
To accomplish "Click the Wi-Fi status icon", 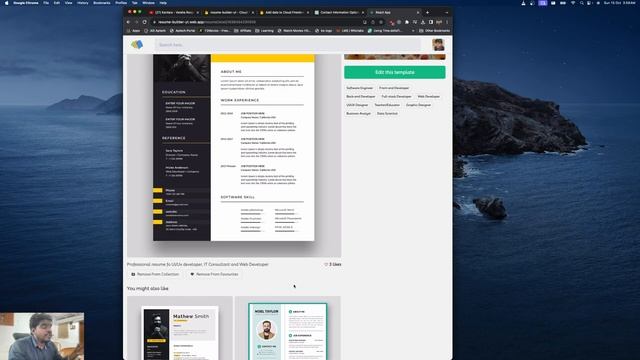I will (573, 3).
